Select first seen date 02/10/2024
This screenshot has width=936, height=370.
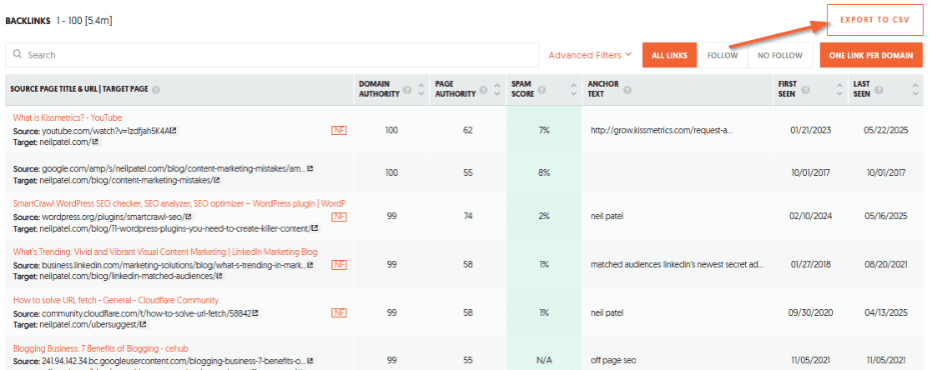[x=810, y=216]
